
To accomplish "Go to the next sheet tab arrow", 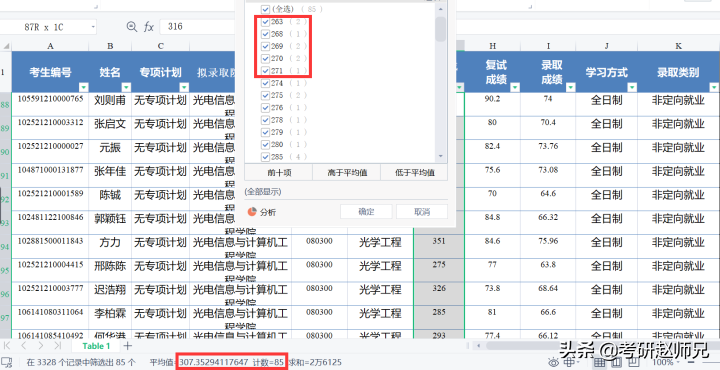I will (40, 346).
